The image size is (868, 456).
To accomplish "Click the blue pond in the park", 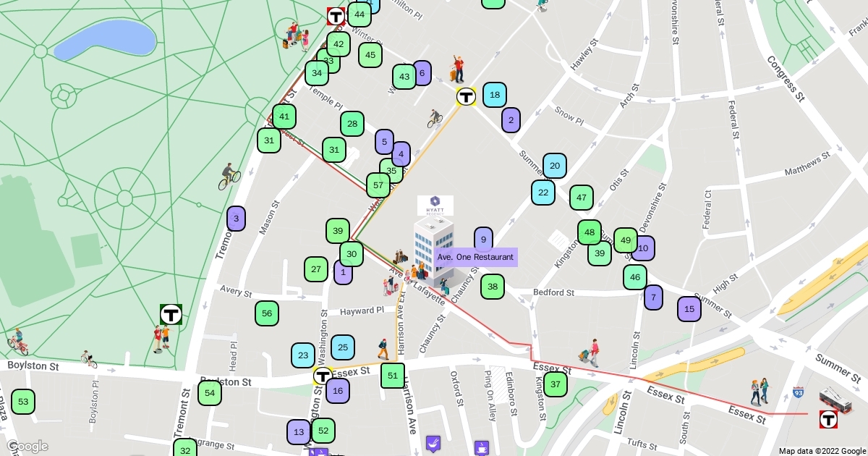I will 106,39.
